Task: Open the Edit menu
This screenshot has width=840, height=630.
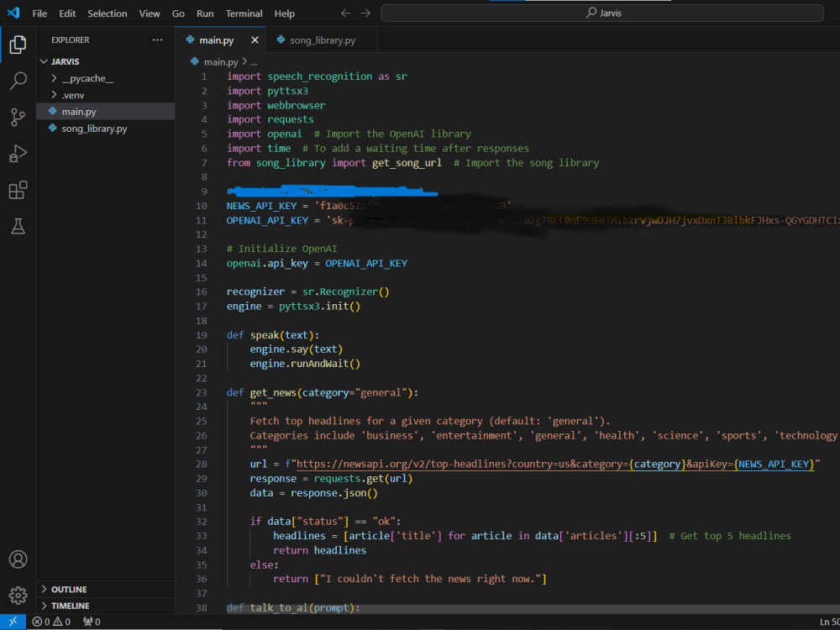Action: (x=67, y=13)
